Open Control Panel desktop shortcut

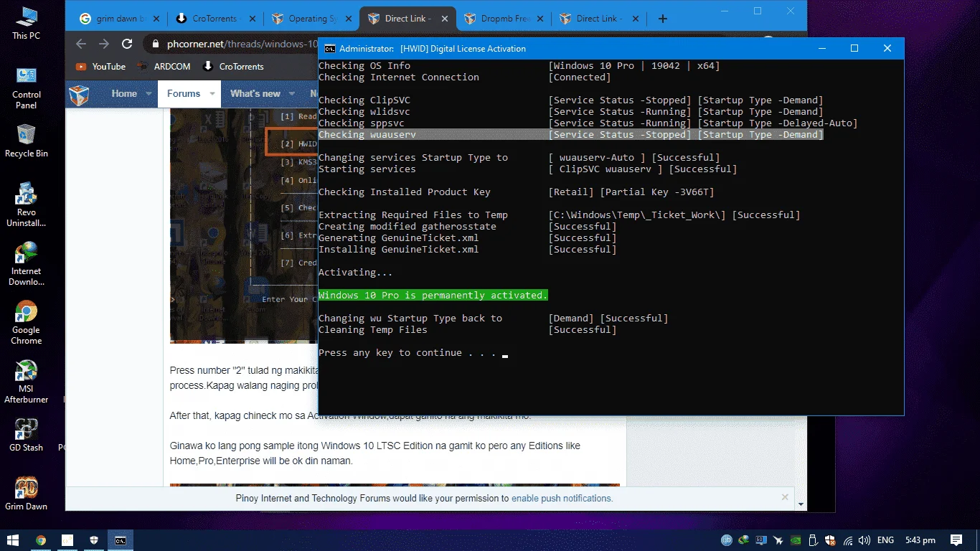pyautogui.click(x=26, y=88)
